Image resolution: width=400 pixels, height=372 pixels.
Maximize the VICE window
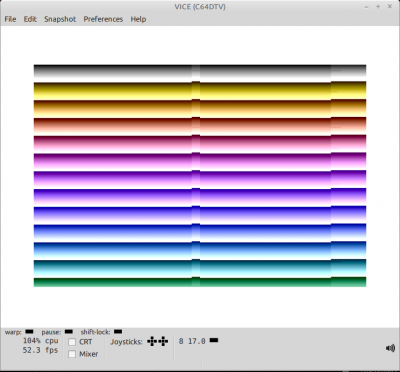click(378, 7)
